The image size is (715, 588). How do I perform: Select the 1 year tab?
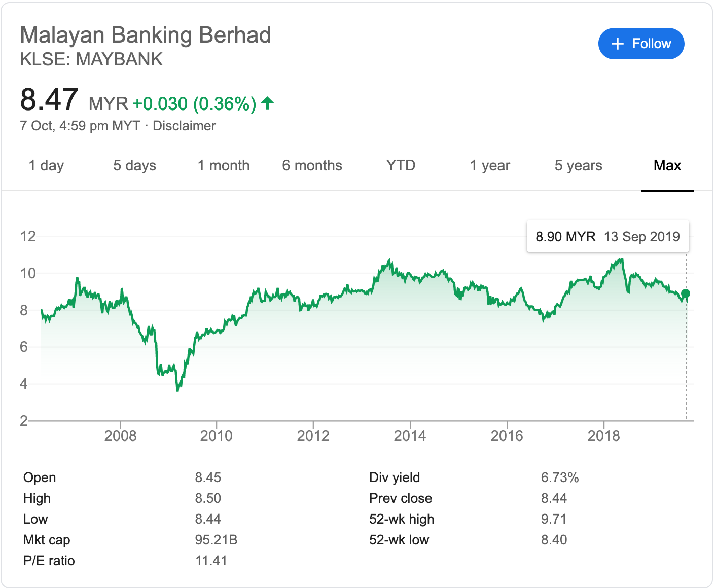coord(490,165)
